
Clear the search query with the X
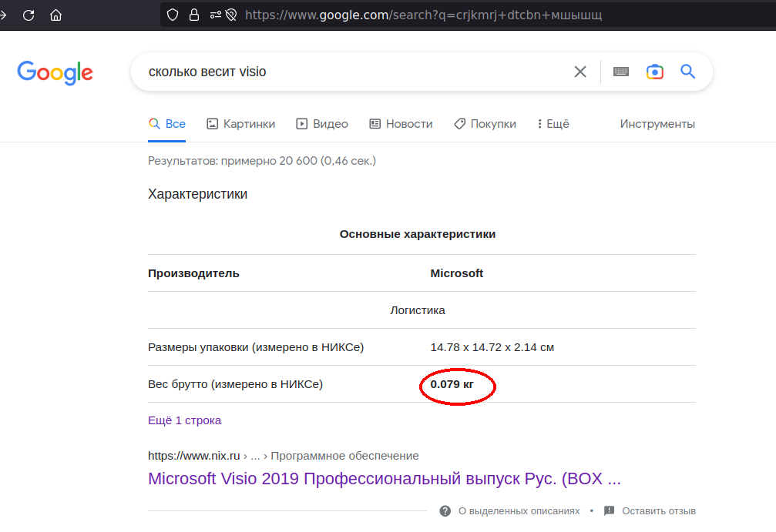pyautogui.click(x=580, y=72)
